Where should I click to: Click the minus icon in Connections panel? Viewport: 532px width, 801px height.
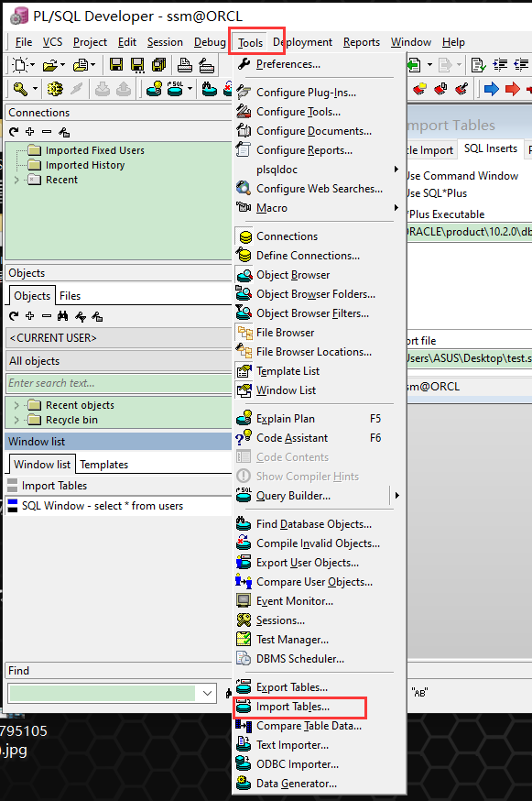pos(47,132)
